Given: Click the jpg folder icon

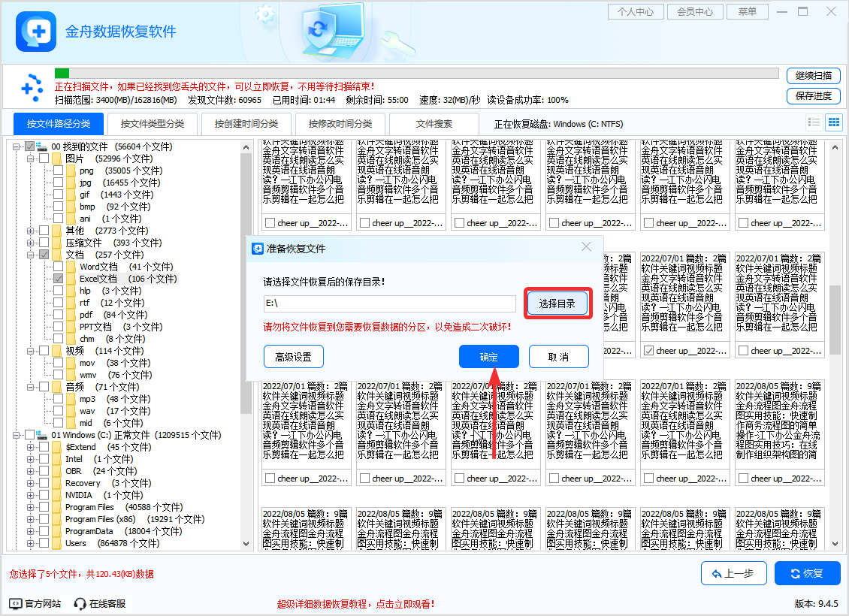Looking at the screenshot, I should (x=71, y=183).
